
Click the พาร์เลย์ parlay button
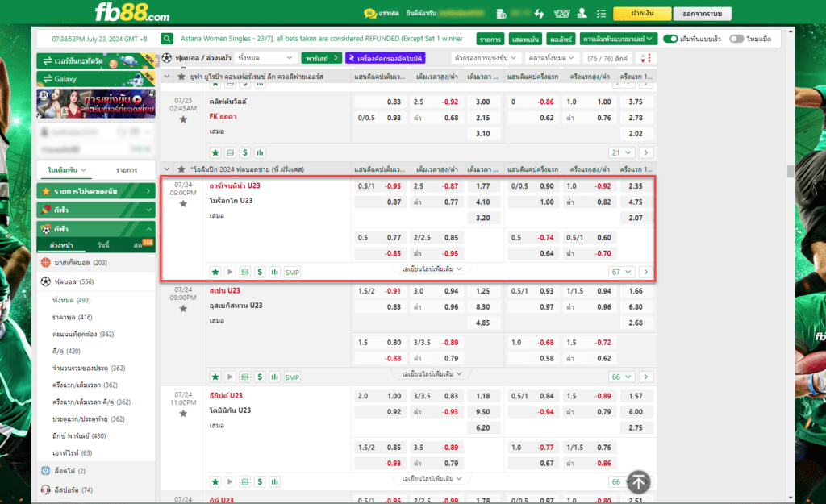(x=321, y=58)
